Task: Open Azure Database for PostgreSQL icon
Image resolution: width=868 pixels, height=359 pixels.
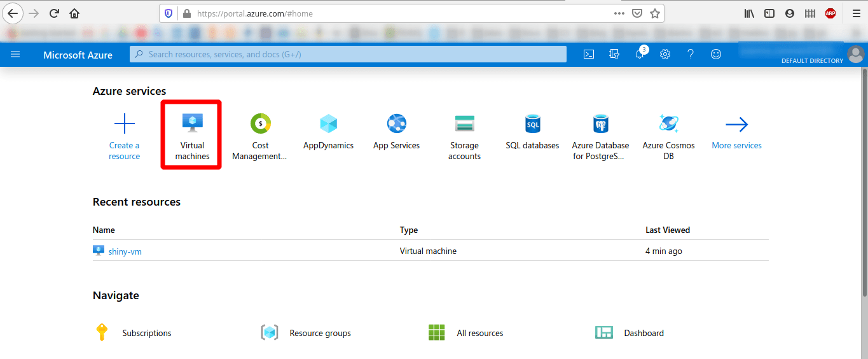Action: coord(600,123)
